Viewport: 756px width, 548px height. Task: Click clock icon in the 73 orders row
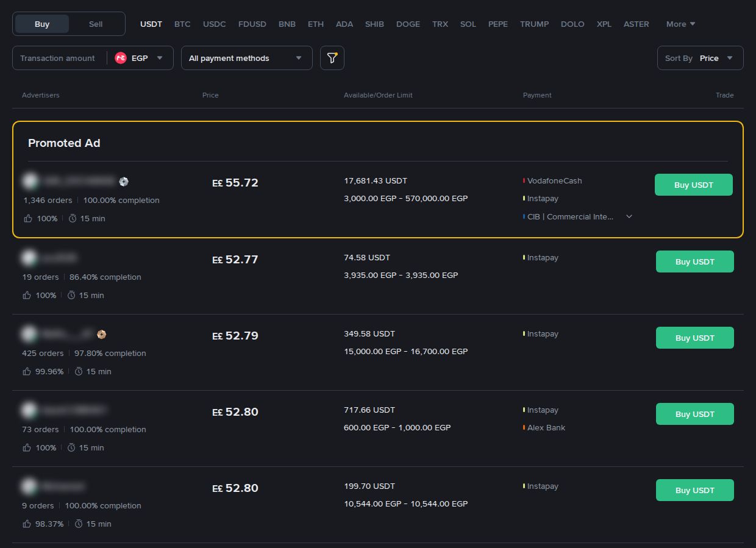pos(71,447)
